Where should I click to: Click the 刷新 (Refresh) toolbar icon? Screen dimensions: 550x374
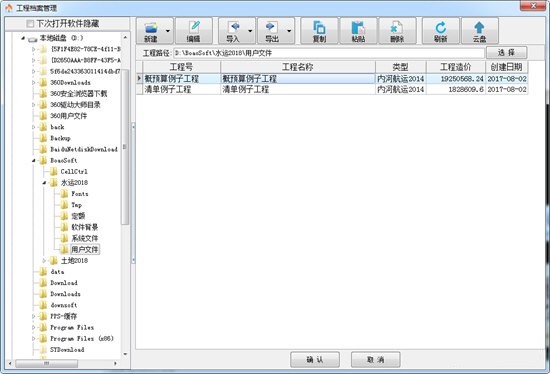point(441,31)
